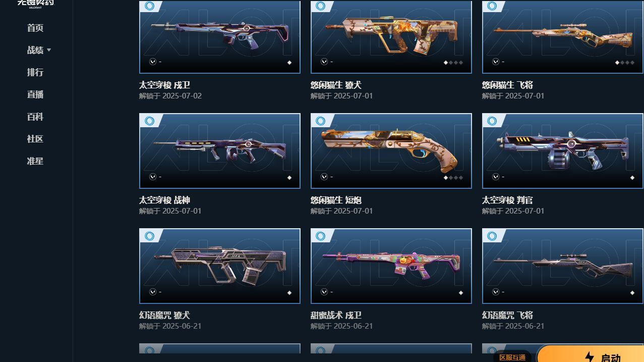Click the ring badge on 悠闲猫生 獠犬 card
The image size is (644, 362).
[321, 6]
